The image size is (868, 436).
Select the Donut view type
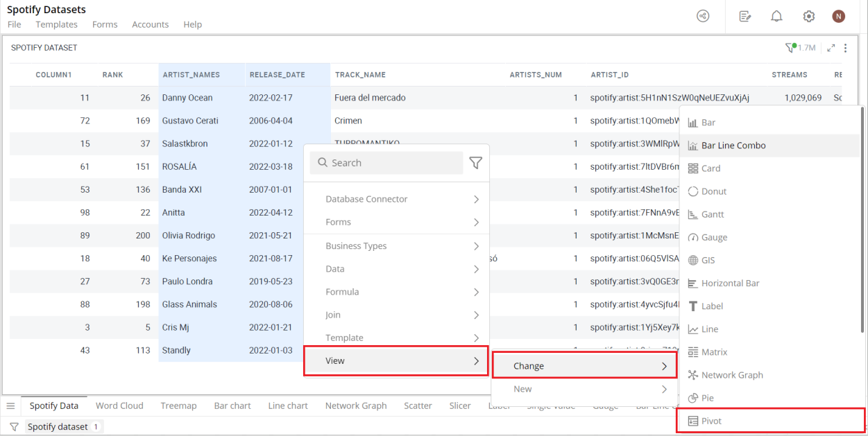(769, 191)
